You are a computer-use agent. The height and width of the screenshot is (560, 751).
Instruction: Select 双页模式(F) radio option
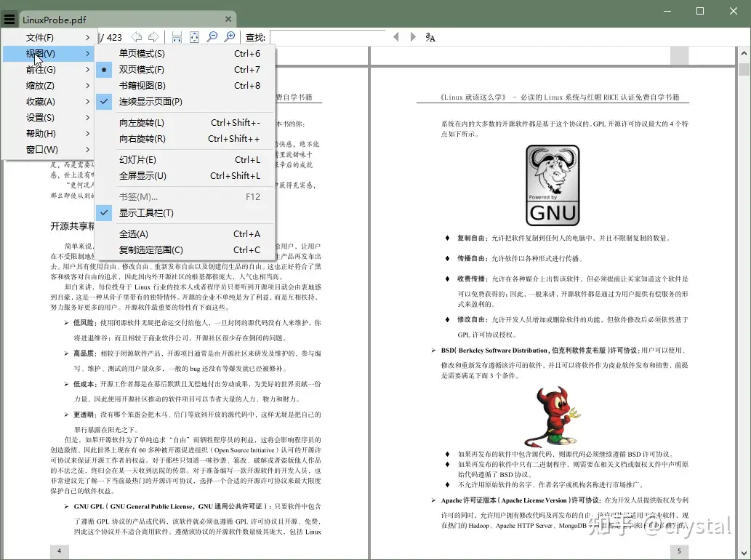coord(142,70)
